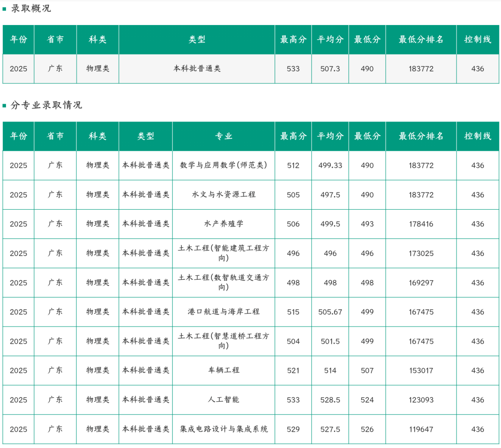The image size is (501, 448).
Task: Click the 车辆工程 major cell
Action: coord(223,371)
